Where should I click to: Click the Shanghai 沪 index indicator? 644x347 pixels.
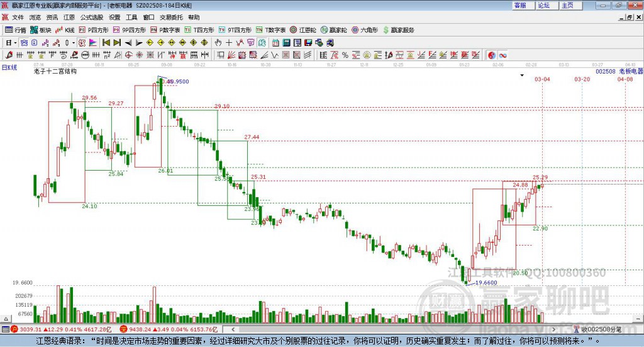pyautogui.click(x=14, y=329)
